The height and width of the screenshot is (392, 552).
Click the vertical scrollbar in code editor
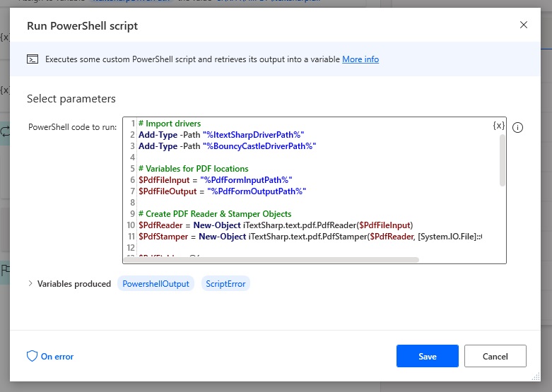[x=502, y=160]
